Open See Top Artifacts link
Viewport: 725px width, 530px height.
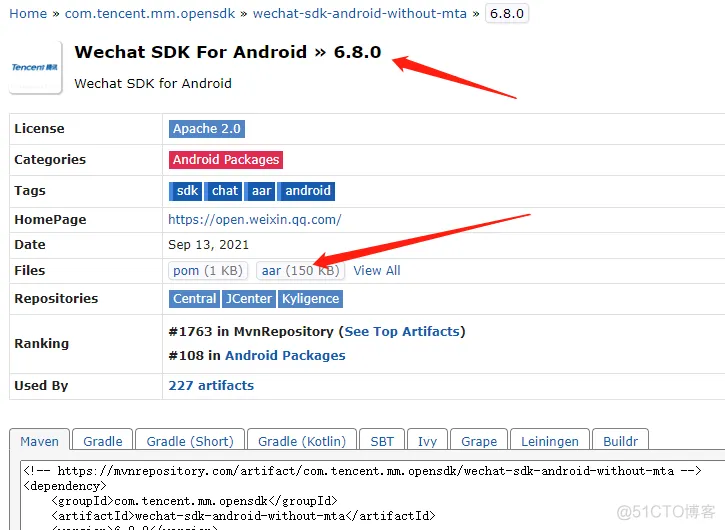pos(402,332)
